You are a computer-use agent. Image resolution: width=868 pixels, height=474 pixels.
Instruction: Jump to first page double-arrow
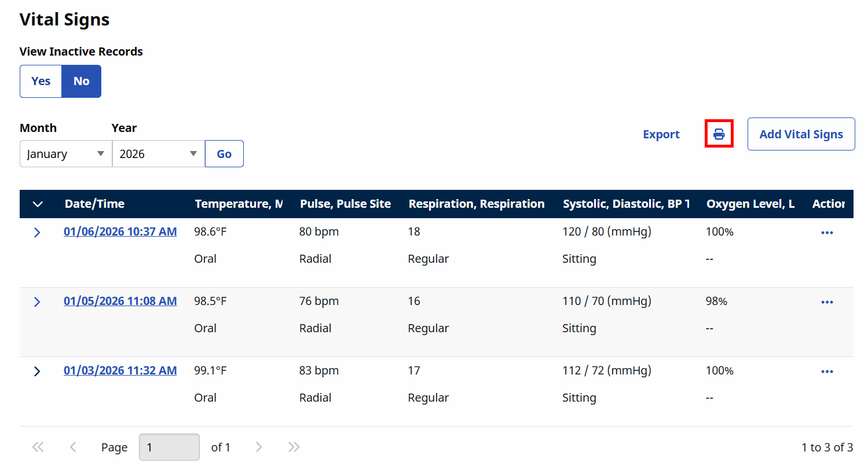click(38, 447)
